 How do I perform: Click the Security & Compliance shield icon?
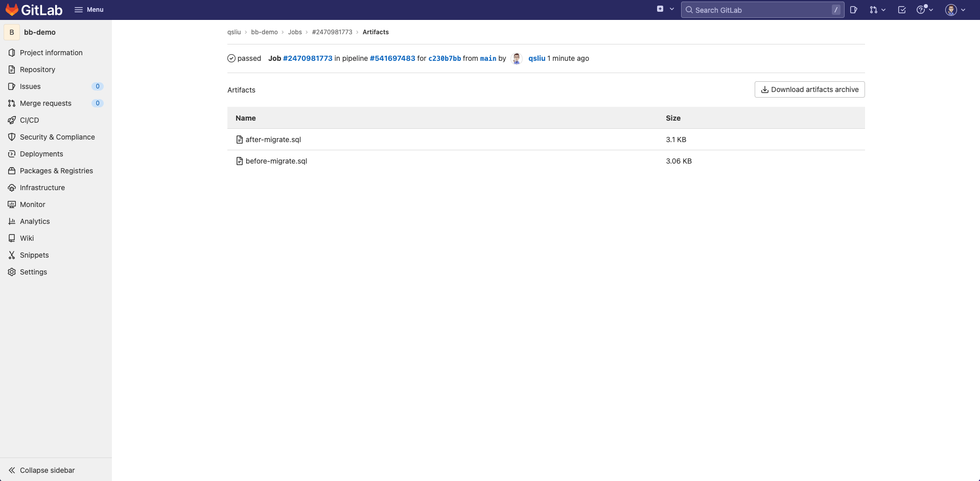pos(12,137)
